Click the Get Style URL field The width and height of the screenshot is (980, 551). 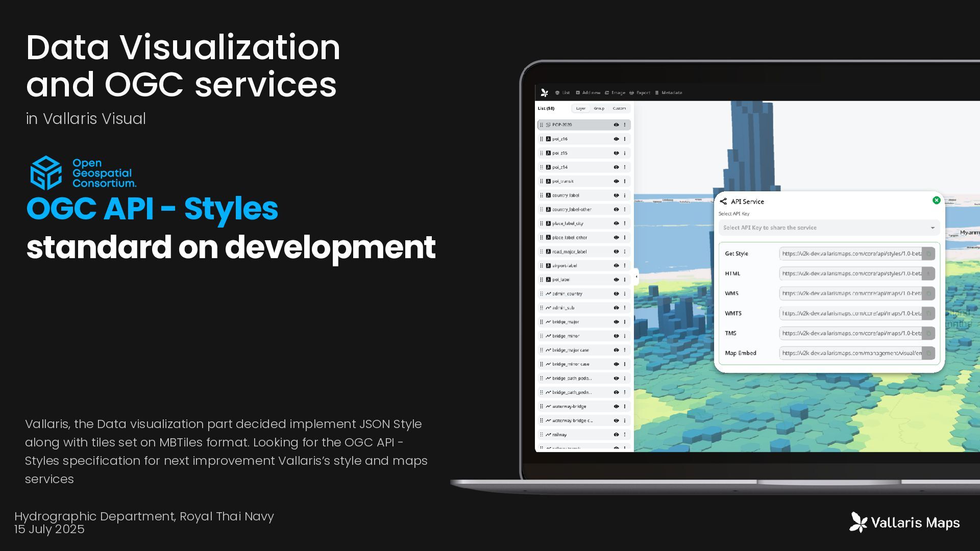(851, 254)
